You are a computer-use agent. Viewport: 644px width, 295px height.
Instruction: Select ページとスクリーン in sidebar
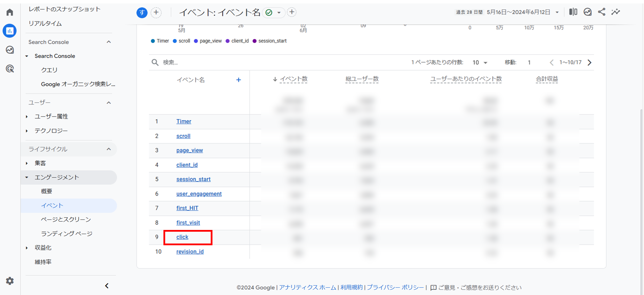click(66, 220)
